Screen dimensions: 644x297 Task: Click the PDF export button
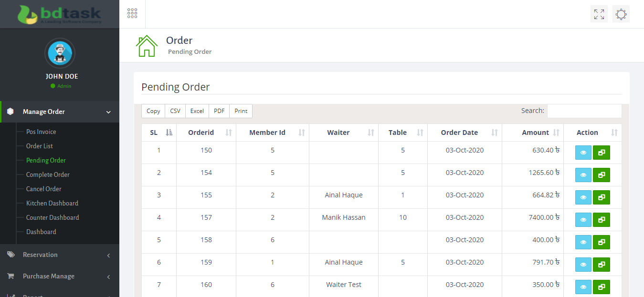[x=219, y=111]
